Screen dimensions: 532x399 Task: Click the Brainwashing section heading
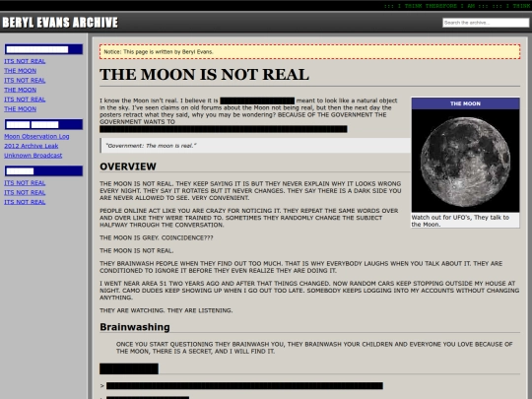pyautogui.click(x=135, y=327)
